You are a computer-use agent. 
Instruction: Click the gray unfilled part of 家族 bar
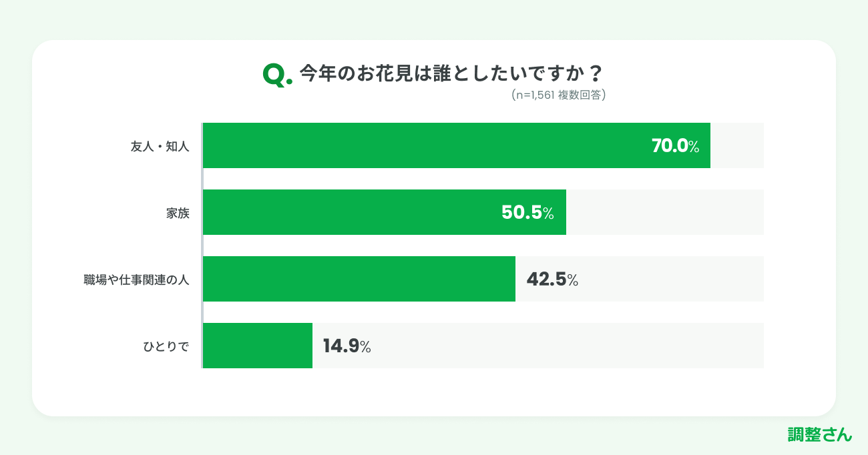[664, 212]
